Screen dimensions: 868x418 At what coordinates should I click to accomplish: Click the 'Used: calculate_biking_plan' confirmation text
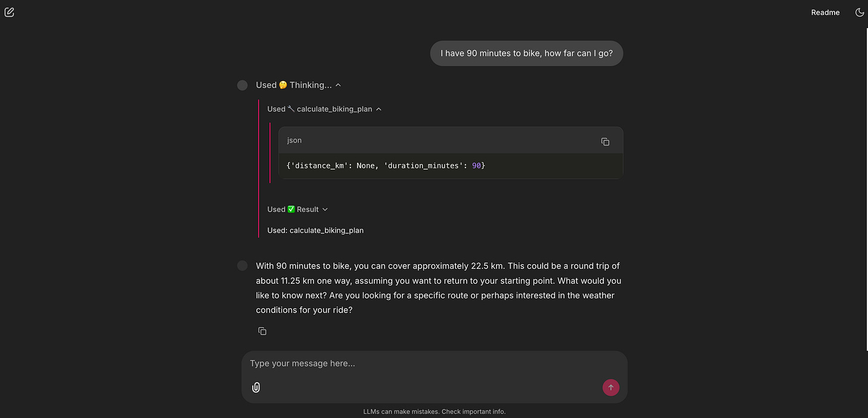point(315,230)
